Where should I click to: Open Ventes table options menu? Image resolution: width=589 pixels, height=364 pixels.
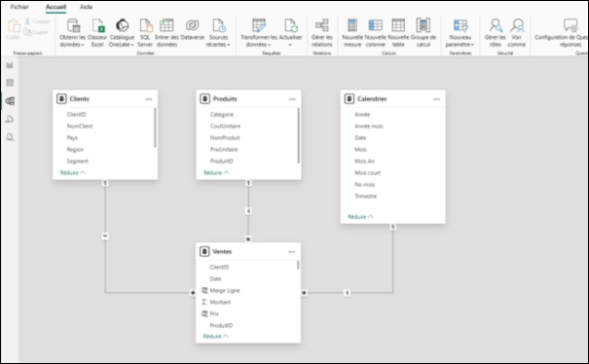point(291,252)
